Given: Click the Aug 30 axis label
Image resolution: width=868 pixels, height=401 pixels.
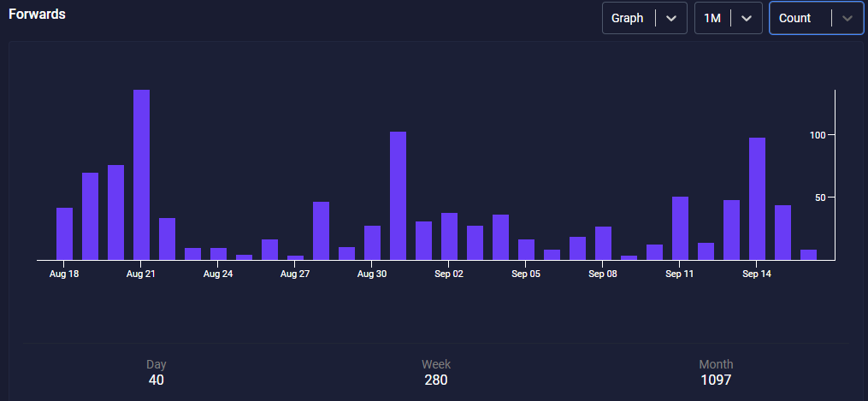Looking at the screenshot, I should coord(372,274).
